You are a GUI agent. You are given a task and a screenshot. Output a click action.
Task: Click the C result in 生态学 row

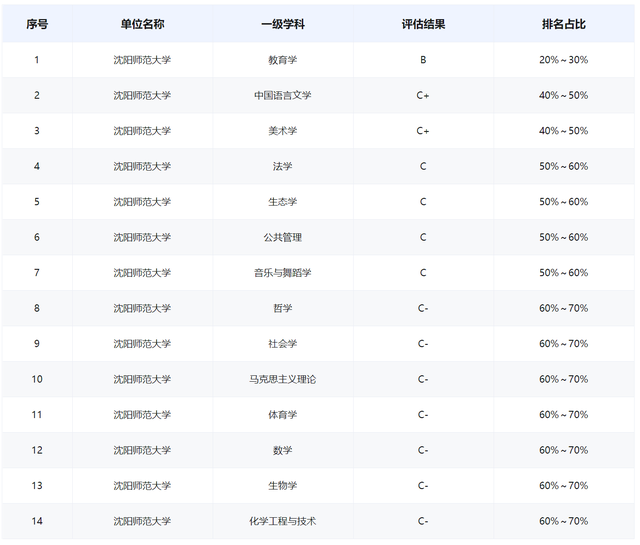click(423, 202)
